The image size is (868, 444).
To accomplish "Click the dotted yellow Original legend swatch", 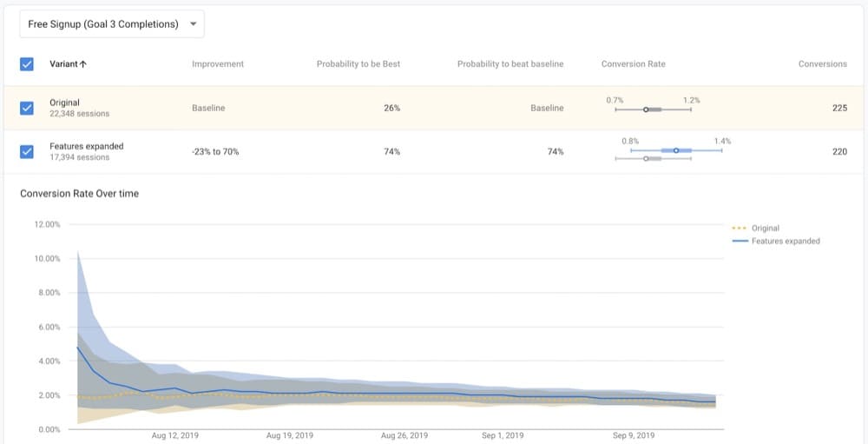I will coord(740,229).
